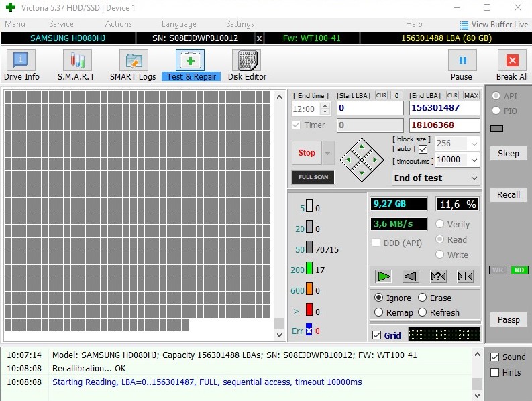Expand the dropdown arrow beside Stop

tap(328, 153)
